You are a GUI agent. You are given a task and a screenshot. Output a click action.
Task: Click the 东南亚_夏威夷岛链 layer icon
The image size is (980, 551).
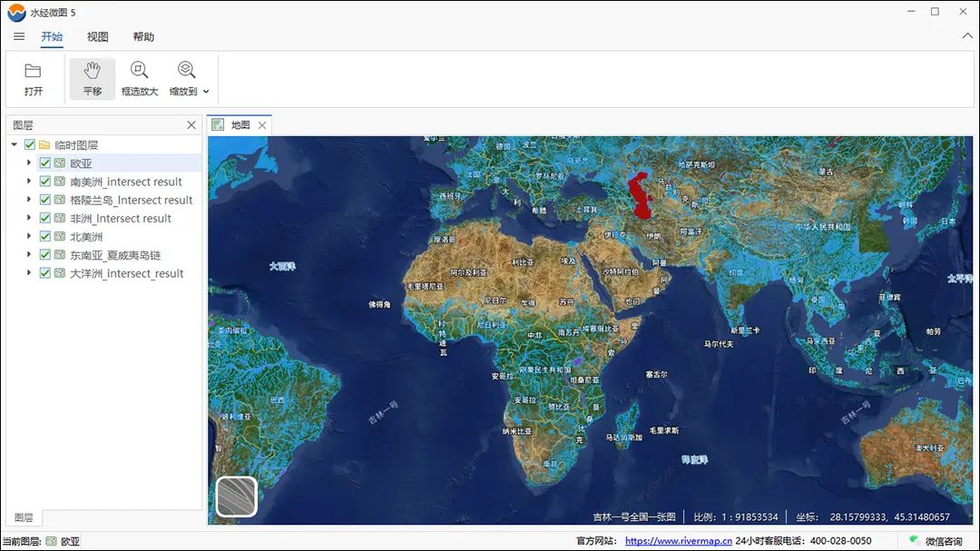pyautogui.click(x=60, y=254)
